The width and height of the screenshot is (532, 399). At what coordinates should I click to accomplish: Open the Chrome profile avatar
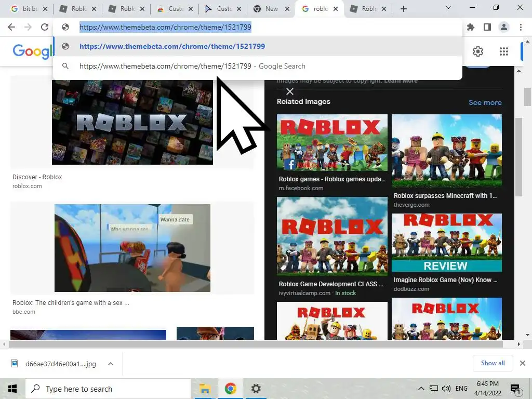[x=504, y=27]
